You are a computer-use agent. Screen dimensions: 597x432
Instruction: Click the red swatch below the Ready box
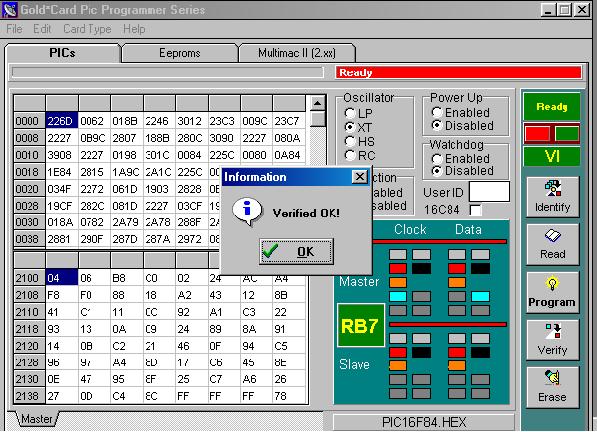pyautogui.click(x=538, y=134)
